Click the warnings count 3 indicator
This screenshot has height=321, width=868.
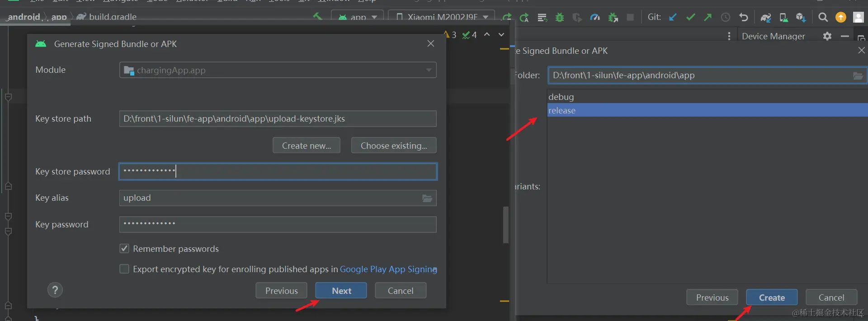(x=450, y=35)
